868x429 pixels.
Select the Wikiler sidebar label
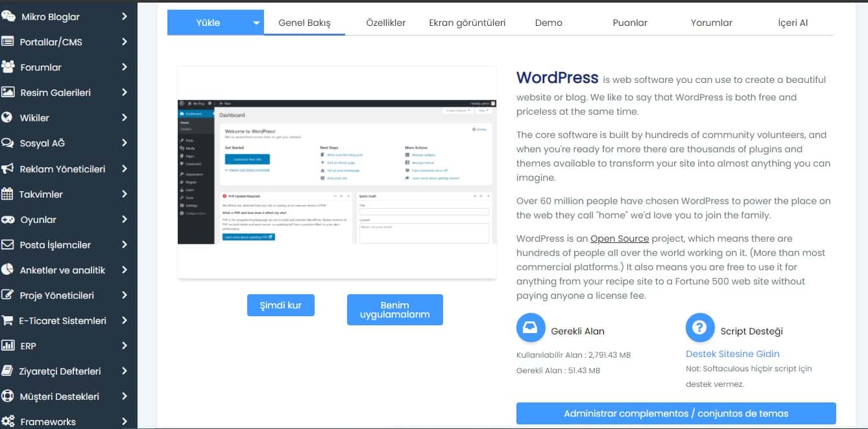35,118
